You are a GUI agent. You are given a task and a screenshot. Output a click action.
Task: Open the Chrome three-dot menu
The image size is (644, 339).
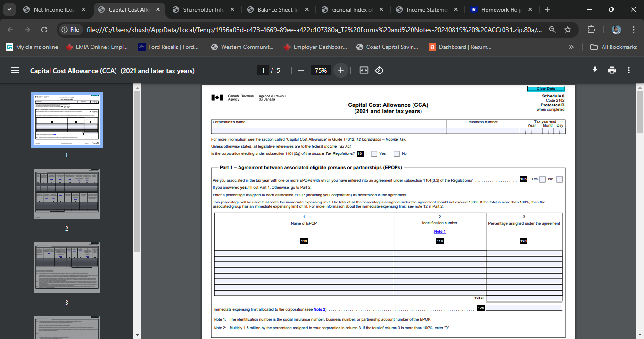click(633, 30)
